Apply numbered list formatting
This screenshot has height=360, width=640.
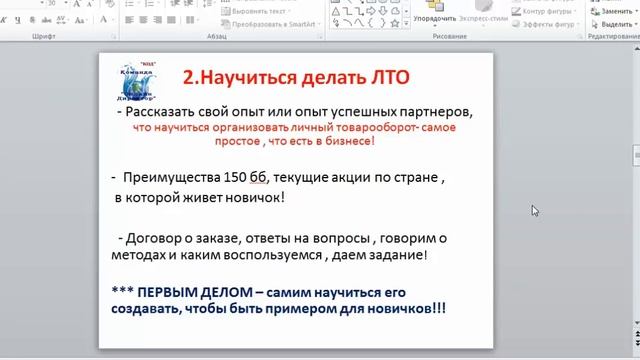click(x=149, y=4)
